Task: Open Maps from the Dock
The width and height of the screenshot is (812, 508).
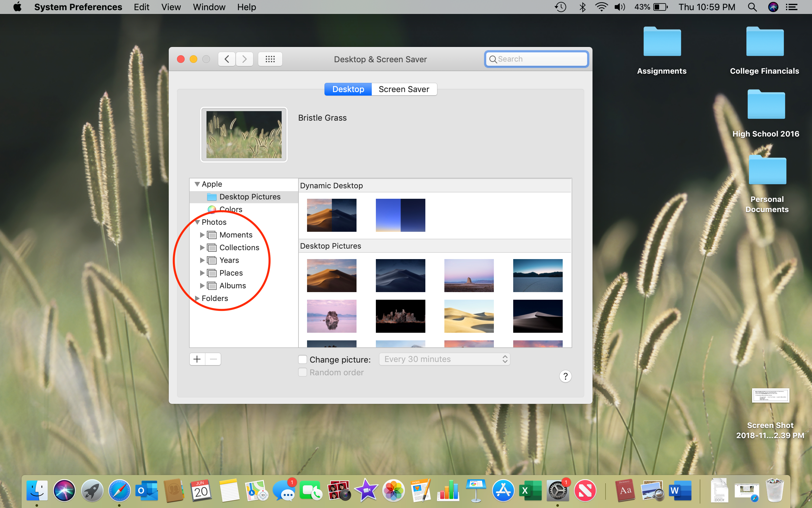Action: [256, 491]
